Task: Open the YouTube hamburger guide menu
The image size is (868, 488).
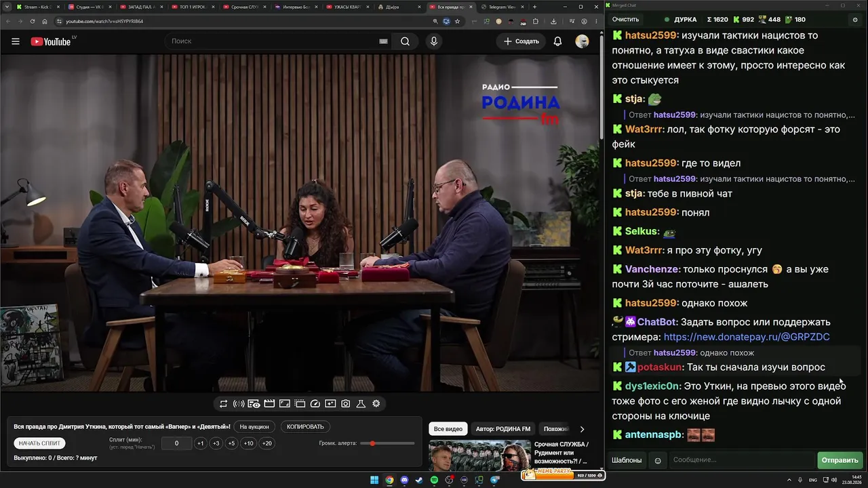Action: click(x=16, y=41)
